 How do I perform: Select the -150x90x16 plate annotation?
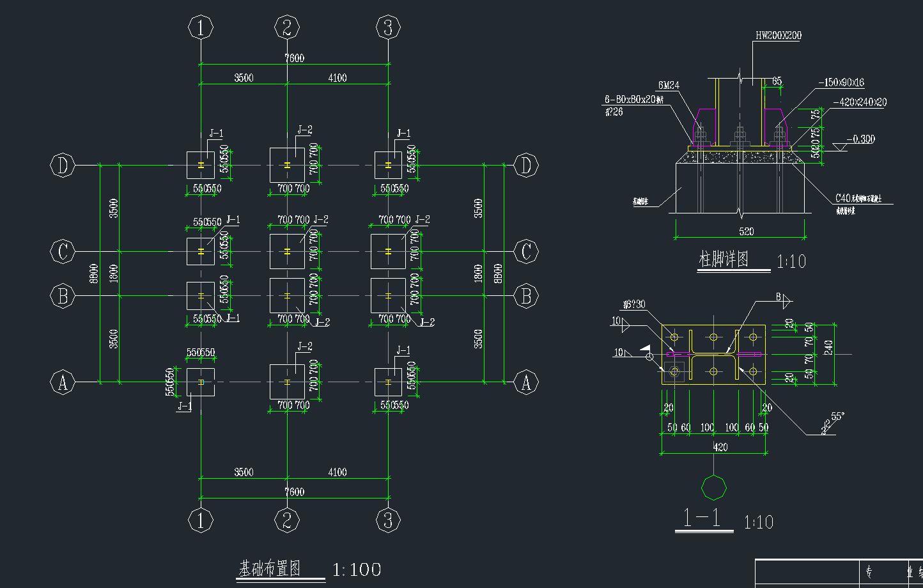[841, 82]
